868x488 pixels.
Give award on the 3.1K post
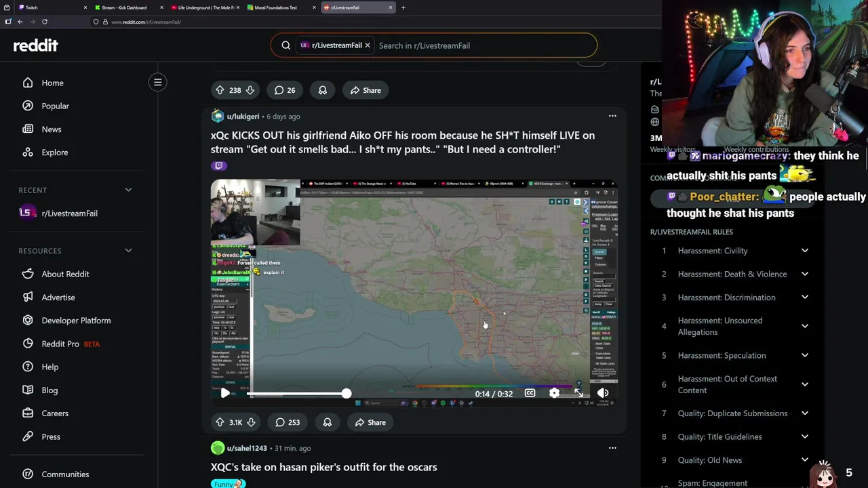click(x=328, y=422)
